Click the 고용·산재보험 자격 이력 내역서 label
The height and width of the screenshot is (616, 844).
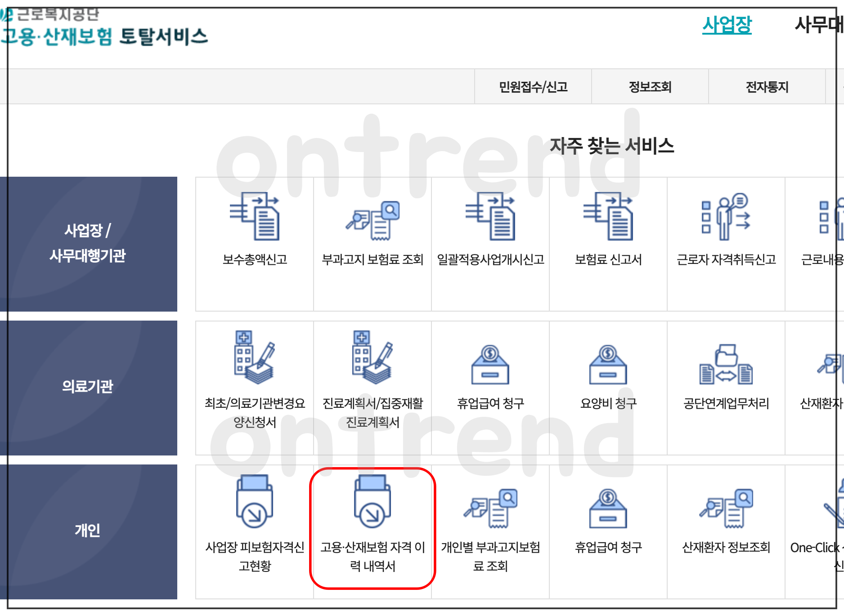(x=373, y=557)
